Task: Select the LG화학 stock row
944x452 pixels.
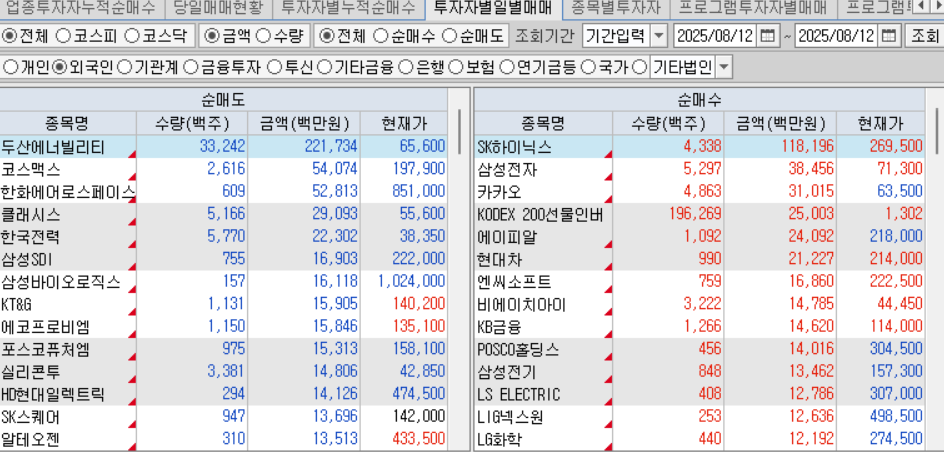Action: 700,440
